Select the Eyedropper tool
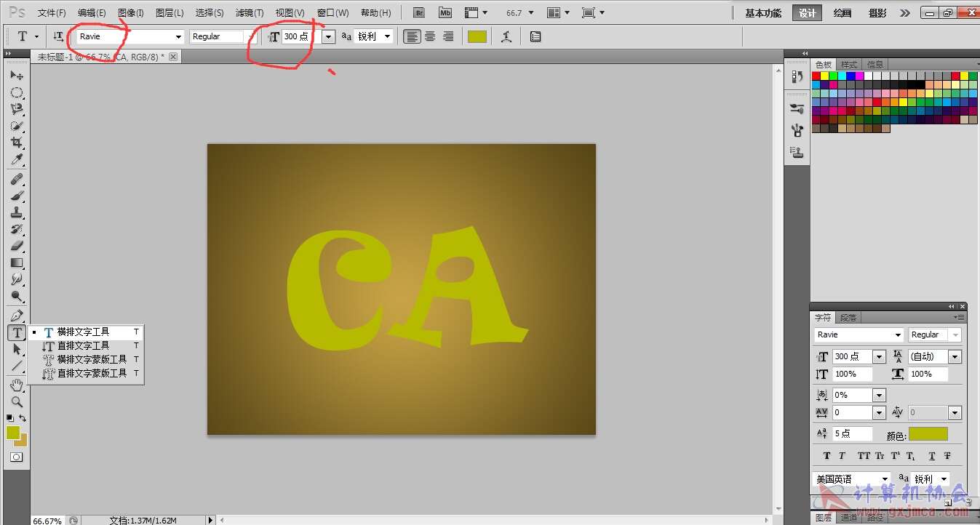Screen dimensions: 980x525 tap(16, 160)
